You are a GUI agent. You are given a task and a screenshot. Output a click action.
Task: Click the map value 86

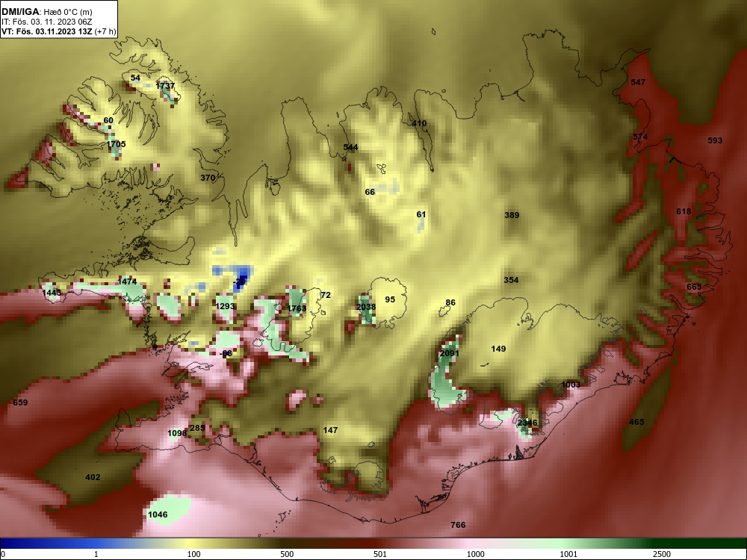tap(450, 303)
